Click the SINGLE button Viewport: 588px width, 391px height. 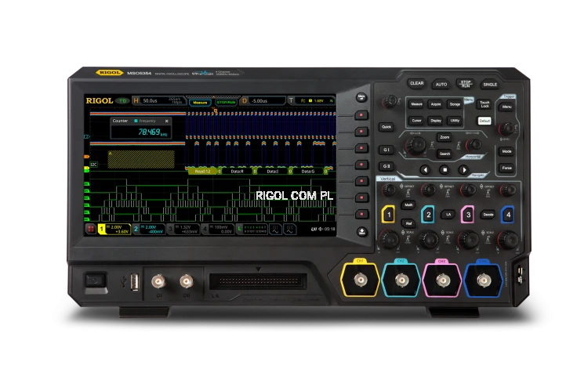(490, 85)
